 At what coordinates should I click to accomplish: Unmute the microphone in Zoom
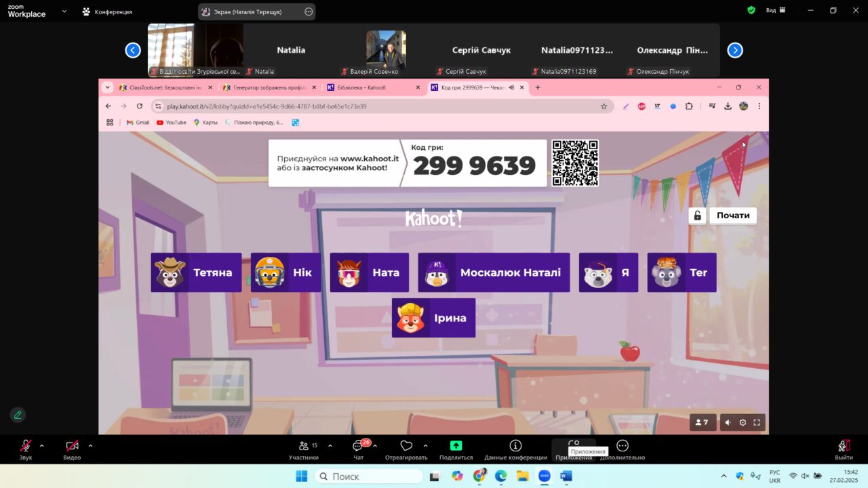pos(26,446)
